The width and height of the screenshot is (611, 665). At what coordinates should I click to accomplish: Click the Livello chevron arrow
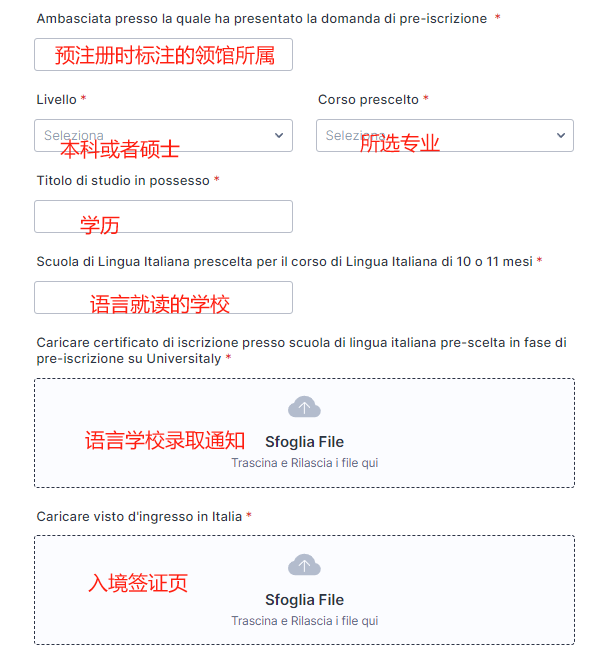279,136
